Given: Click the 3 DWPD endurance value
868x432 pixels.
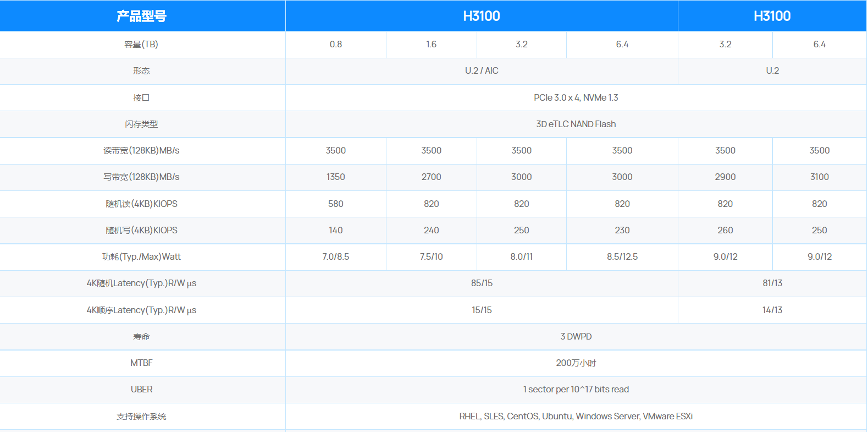Looking at the screenshot, I should (x=576, y=336).
